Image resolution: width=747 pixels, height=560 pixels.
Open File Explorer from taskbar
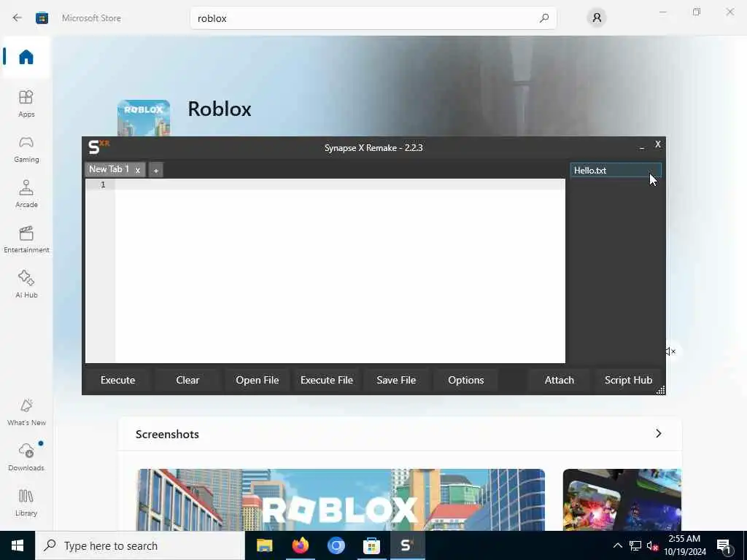264,545
